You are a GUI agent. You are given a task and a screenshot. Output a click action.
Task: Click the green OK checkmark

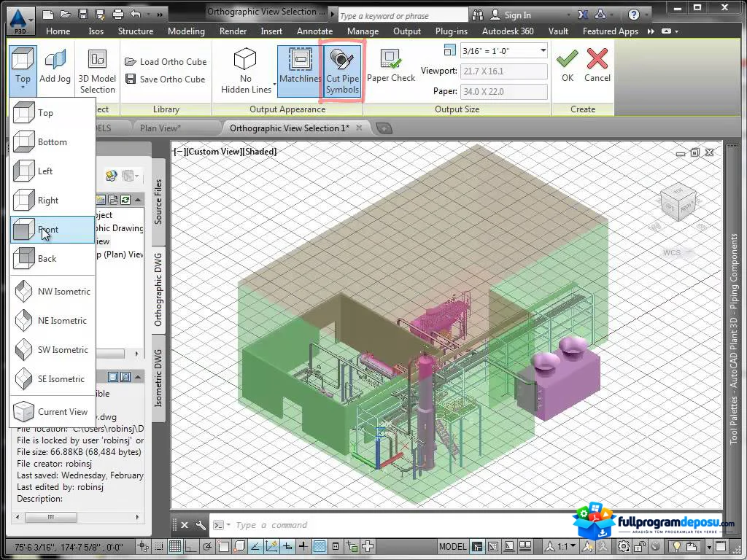(568, 66)
